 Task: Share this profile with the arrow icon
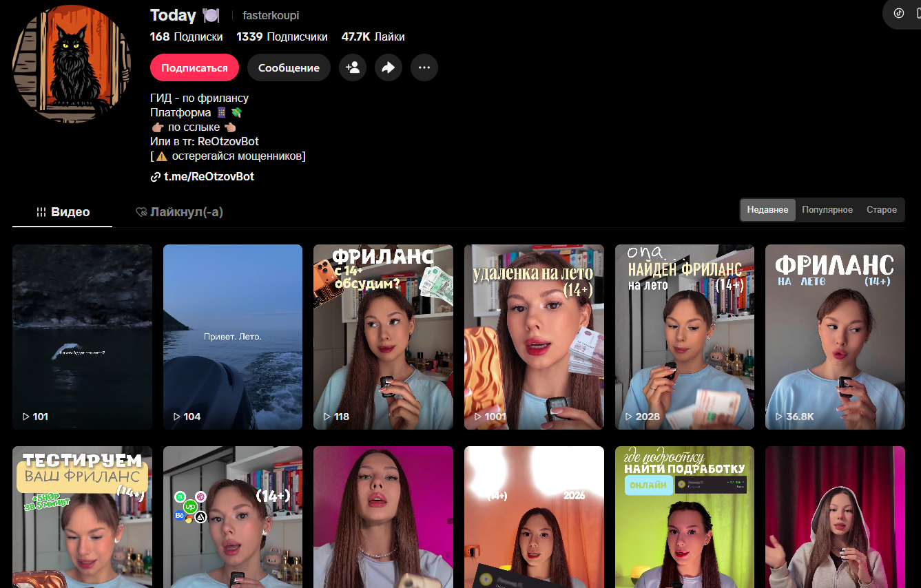(389, 67)
